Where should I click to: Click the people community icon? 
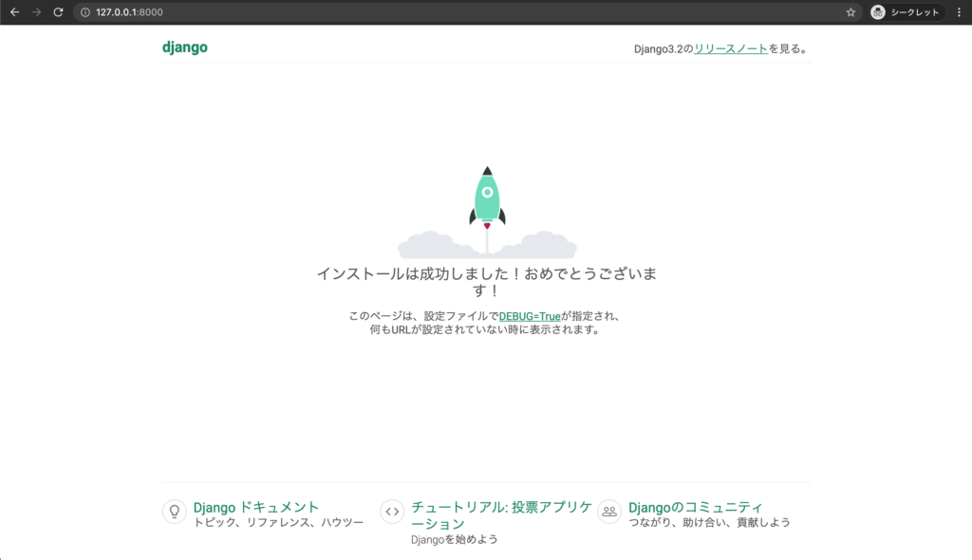tap(609, 512)
